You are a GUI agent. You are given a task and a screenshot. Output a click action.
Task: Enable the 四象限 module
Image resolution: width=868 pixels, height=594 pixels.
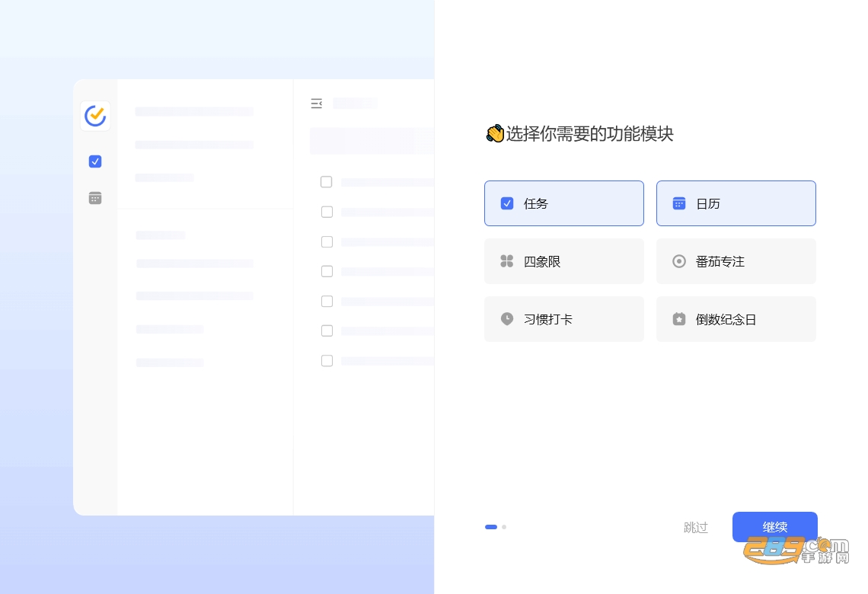pyautogui.click(x=563, y=261)
